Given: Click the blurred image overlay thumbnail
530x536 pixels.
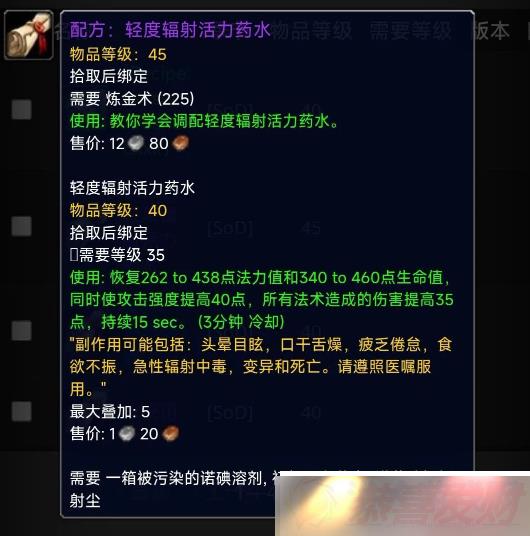Looking at the screenshot, I should tap(402, 504).
